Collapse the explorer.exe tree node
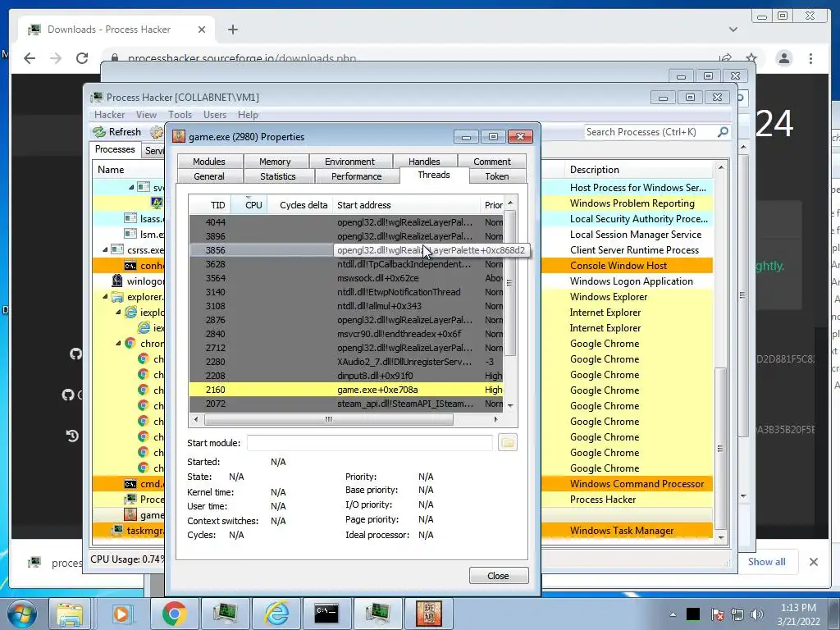 [105, 297]
